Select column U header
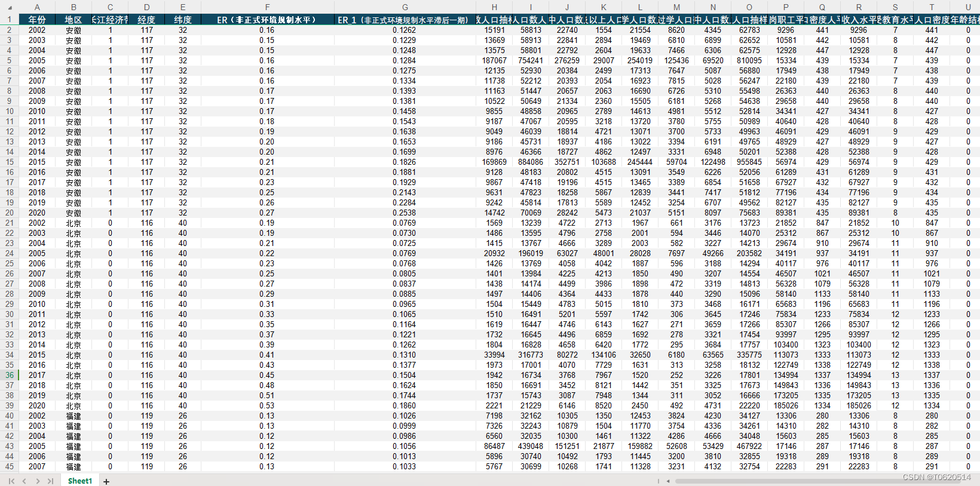980x486 pixels. tap(968, 7)
